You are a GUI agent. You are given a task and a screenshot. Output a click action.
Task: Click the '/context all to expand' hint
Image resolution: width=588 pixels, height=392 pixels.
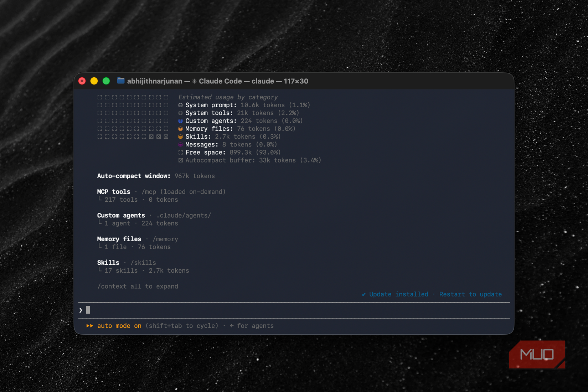click(x=138, y=286)
